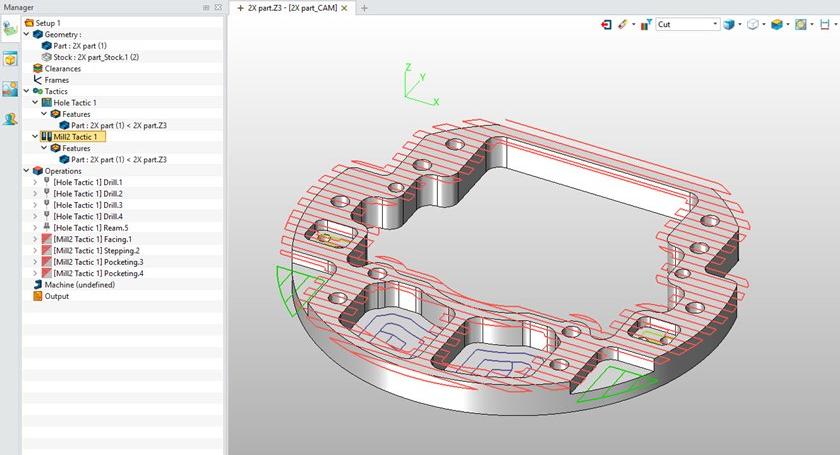Open the green render icon dropdown arrow
The image size is (840, 455).
[x=812, y=25]
